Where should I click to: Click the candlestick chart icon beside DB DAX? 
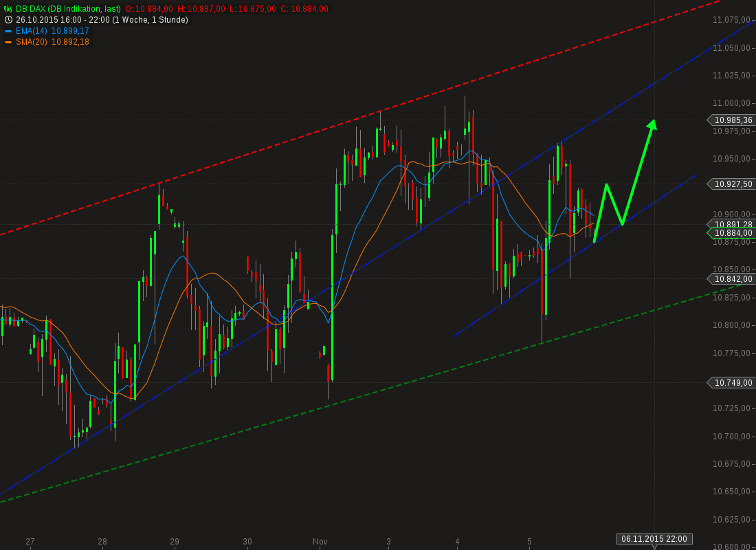tap(8, 9)
